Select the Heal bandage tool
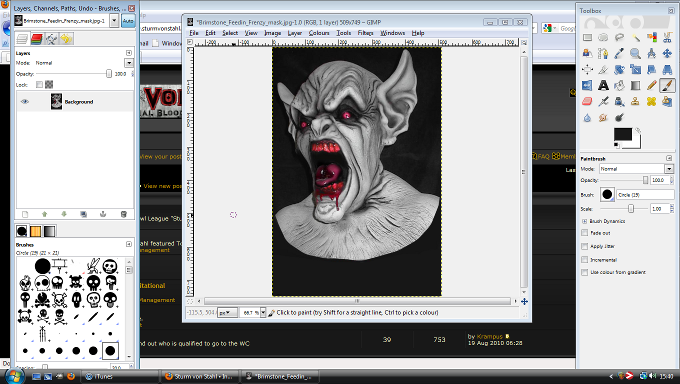Image resolution: width=680 pixels, height=384 pixels. 651,102
